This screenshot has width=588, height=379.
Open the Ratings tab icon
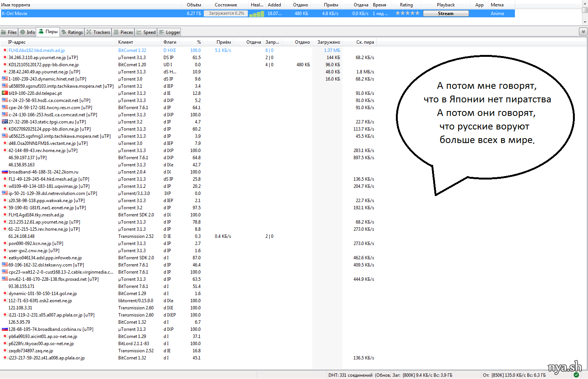[64, 32]
